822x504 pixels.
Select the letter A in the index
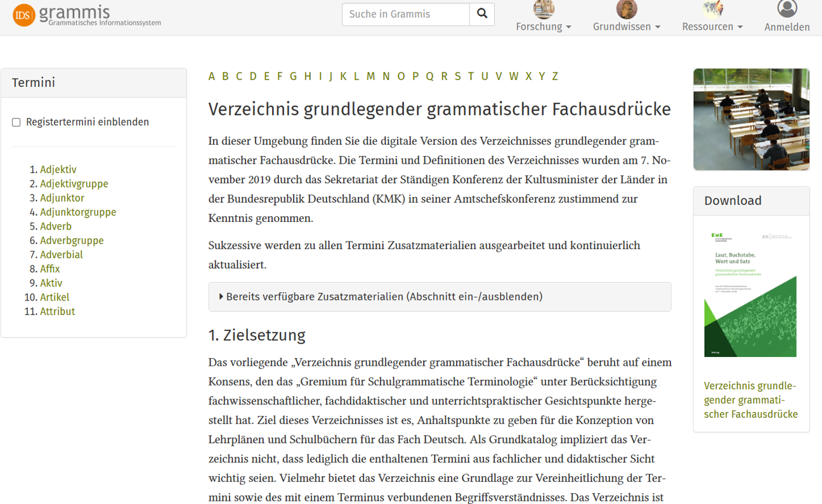[x=211, y=76]
